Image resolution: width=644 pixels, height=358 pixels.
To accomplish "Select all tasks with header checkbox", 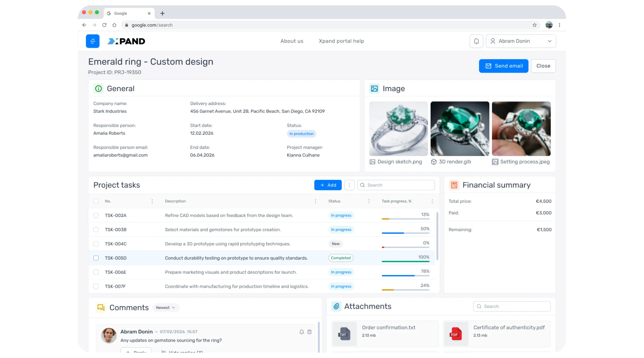I will (96, 201).
